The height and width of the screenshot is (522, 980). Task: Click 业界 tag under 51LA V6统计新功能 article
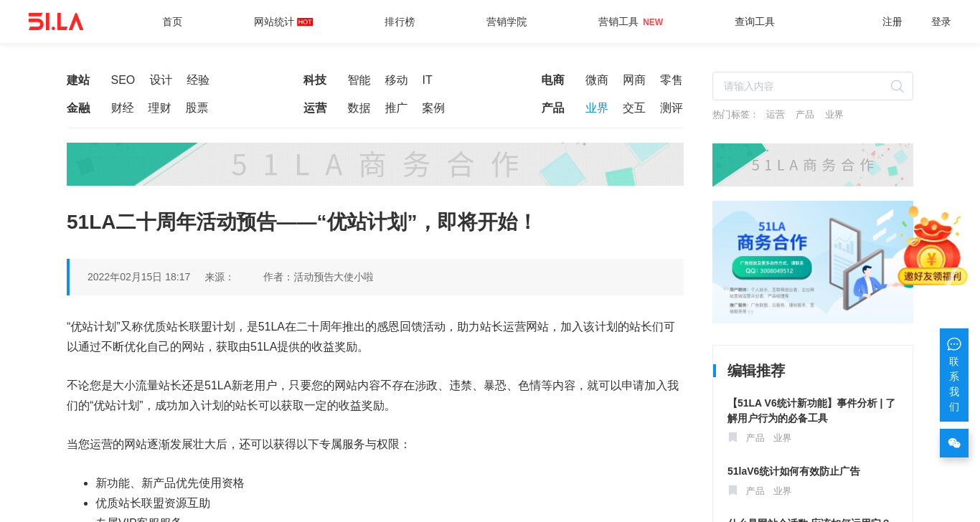(782, 438)
